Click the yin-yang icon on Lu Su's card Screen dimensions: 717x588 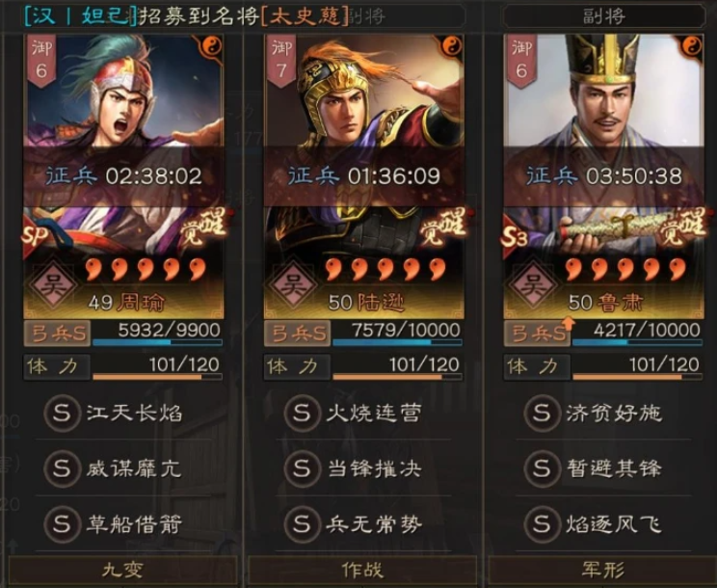[691, 46]
